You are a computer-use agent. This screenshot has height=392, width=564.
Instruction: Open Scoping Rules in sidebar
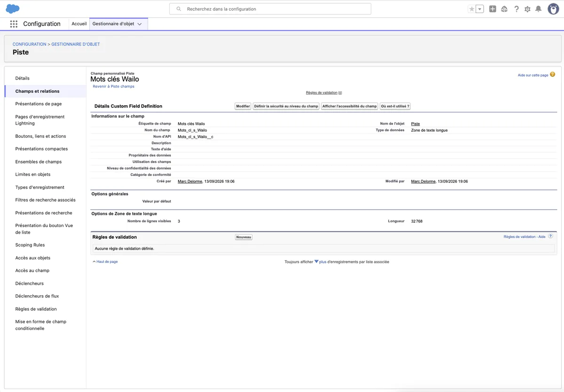30,245
